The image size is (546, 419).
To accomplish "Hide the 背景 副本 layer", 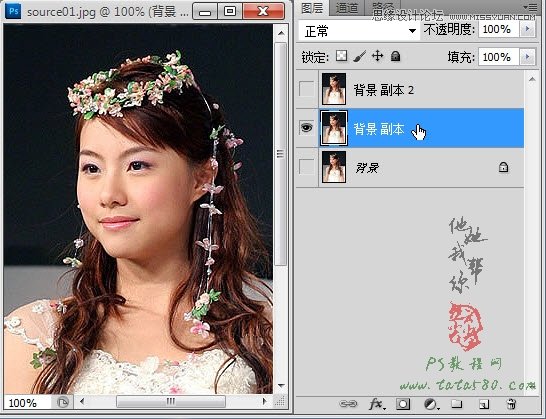I will [306, 128].
